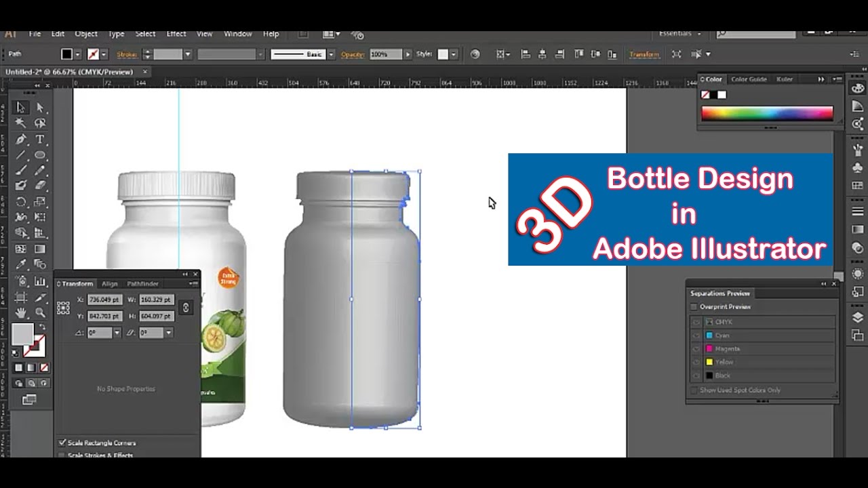Switch to the Color Guide tab
The height and width of the screenshot is (488, 868).
pyautogui.click(x=749, y=79)
